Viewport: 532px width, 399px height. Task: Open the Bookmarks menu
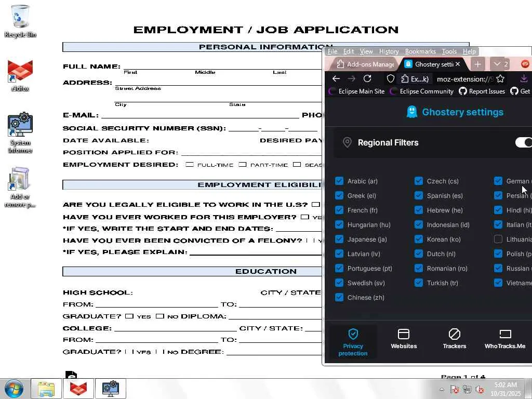(x=420, y=51)
